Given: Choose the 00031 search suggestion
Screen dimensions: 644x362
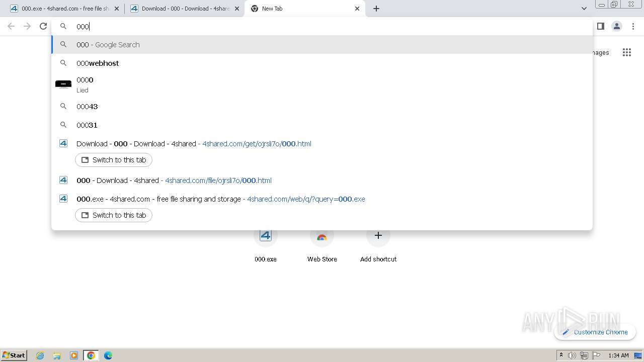Looking at the screenshot, I should [322, 125].
